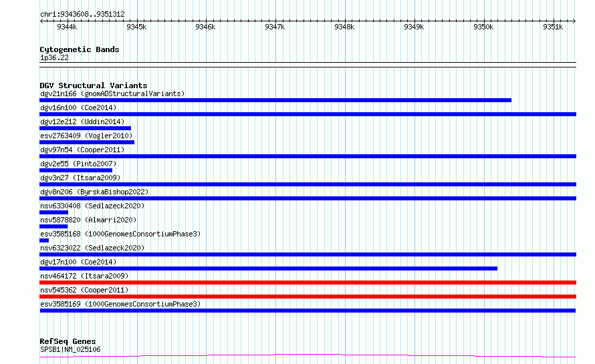
Task: Click the tiny blue bar under esv3585168
Action: [x=44, y=240]
